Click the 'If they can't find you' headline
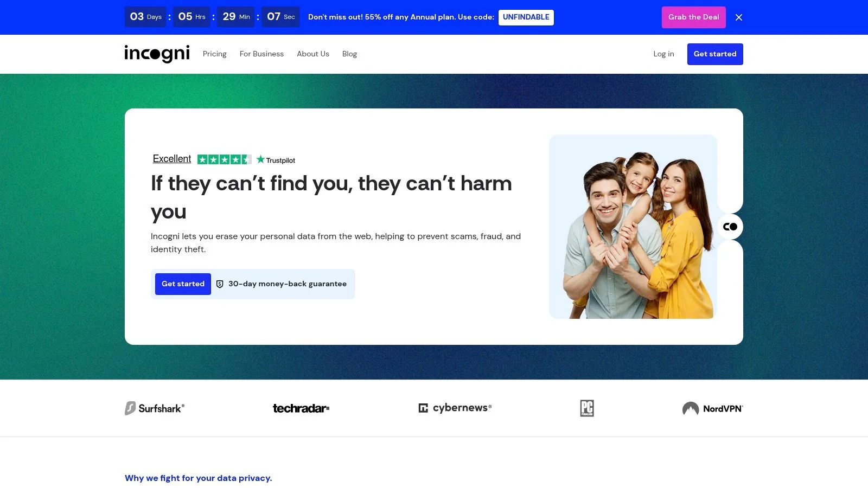Screen dimensions: 868x488 click(x=331, y=198)
